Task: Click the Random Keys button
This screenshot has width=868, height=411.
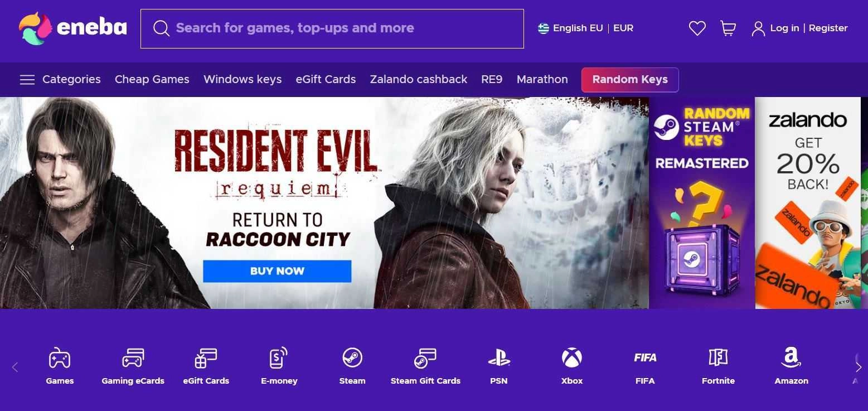Action: tap(630, 80)
